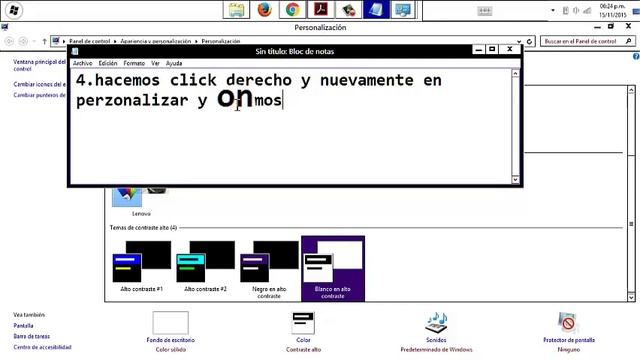
Task: Open Fondo de escritorio settings
Action: pyautogui.click(x=171, y=331)
